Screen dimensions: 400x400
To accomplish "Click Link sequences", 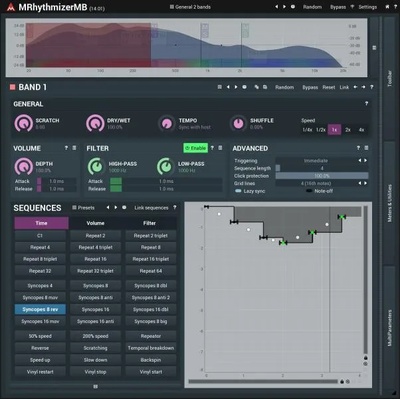I will click(151, 208).
